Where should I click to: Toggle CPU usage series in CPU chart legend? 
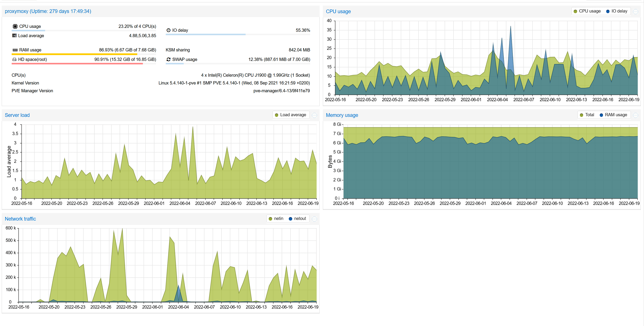pos(587,11)
